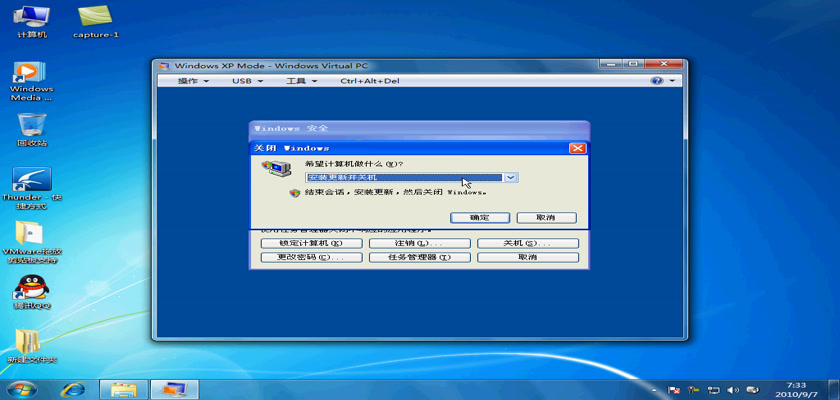Click the Windows Start orb
The width and height of the screenshot is (840, 400).
coord(20,388)
